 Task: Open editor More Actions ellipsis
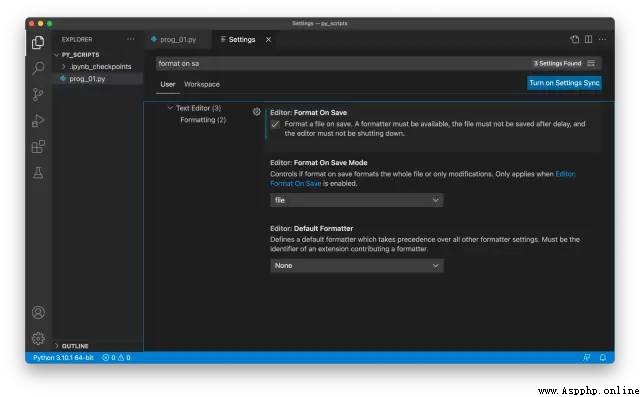602,39
